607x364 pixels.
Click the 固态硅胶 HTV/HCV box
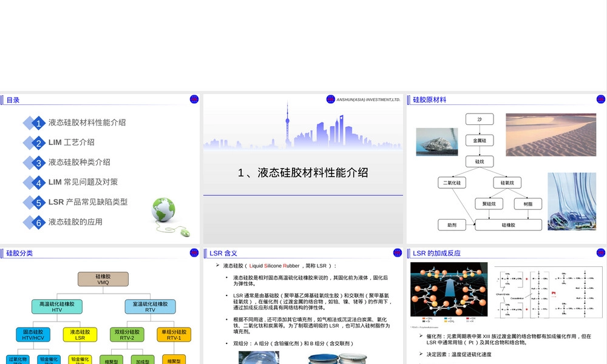pyautogui.click(x=33, y=335)
